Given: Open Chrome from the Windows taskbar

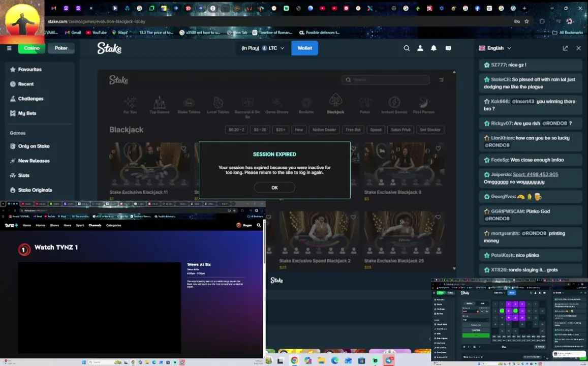Looking at the screenshot, I should click(x=294, y=360).
